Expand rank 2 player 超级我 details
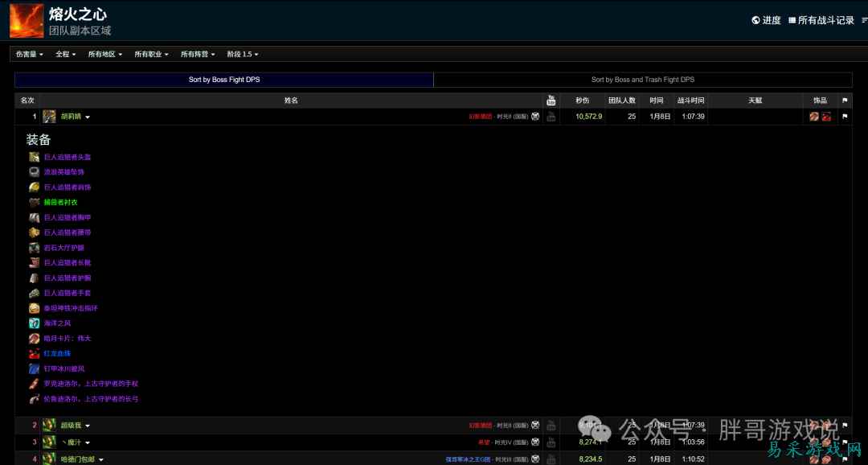 [x=88, y=426]
